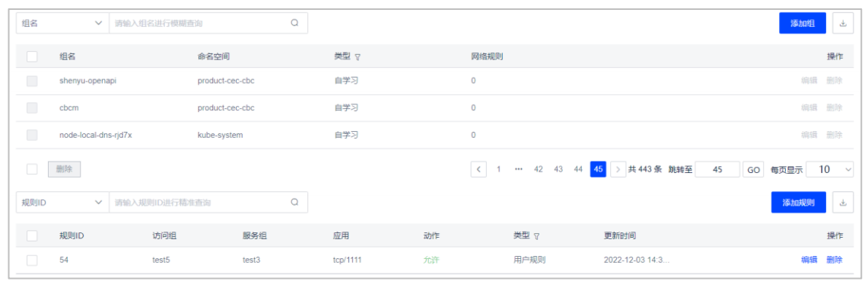
Task: Expand the 组名 search-type dropdown
Action: pyautogui.click(x=62, y=24)
